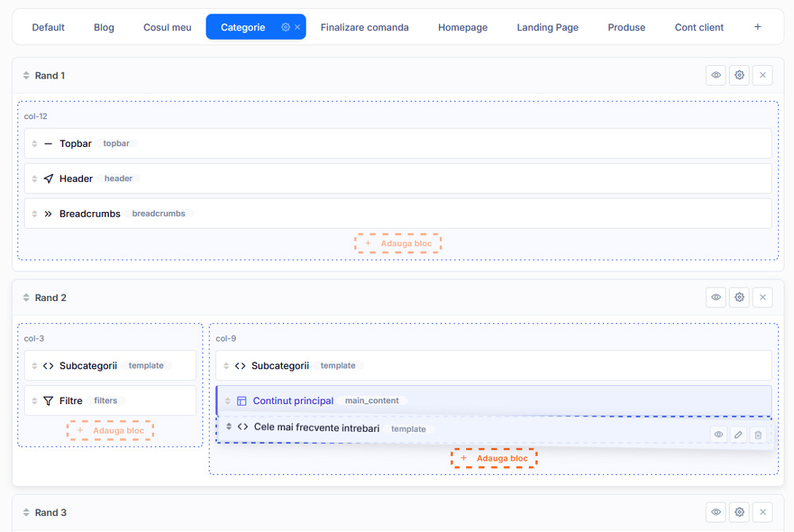
Task: Toggle visibility of Rand 2
Action: (x=716, y=297)
